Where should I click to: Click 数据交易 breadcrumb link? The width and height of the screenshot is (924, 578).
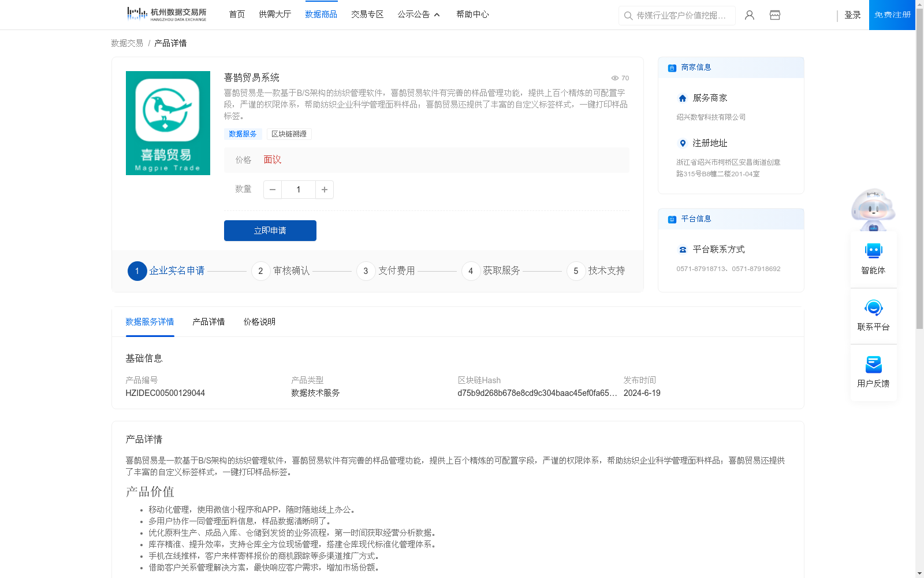coord(127,43)
